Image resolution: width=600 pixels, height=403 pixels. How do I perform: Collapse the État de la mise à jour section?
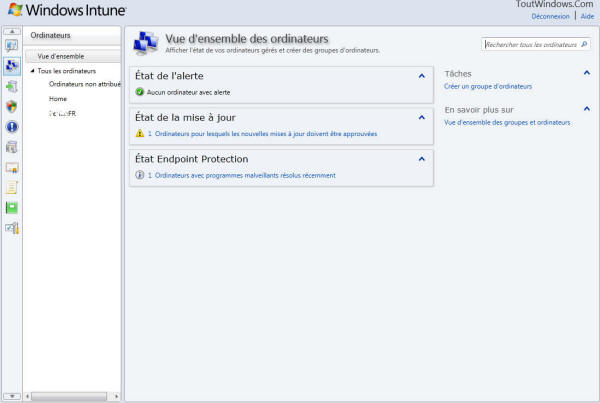(x=422, y=117)
